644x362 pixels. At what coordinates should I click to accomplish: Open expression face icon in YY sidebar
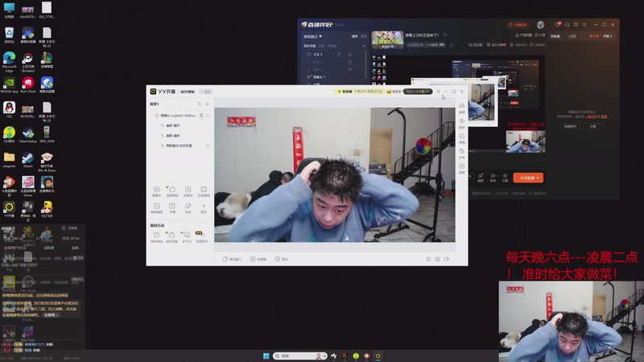[461, 138]
